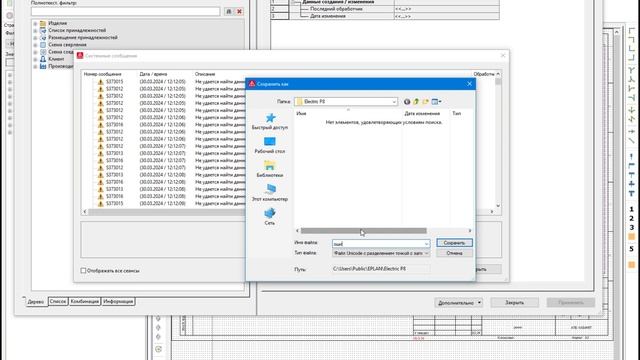This screenshot has width=640, height=360.
Task: Click the Последний обработчик property row
Action: click(385, 9)
